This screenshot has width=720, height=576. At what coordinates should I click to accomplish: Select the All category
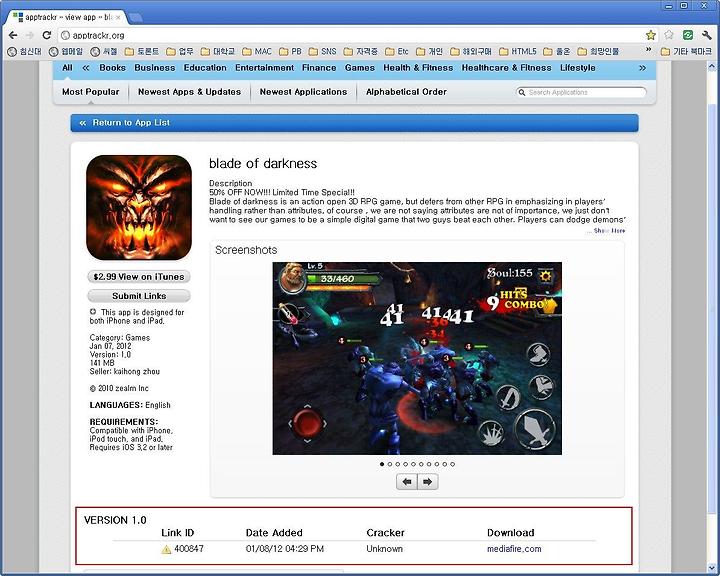coord(68,68)
